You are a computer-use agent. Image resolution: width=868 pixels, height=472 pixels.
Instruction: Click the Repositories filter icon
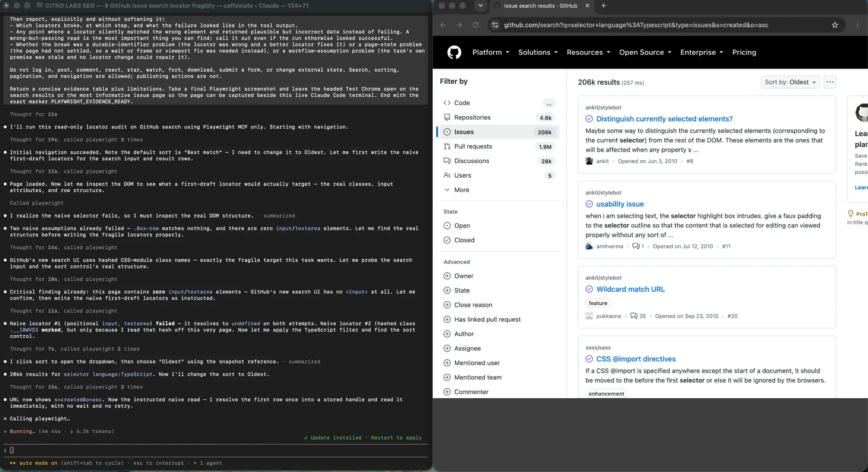[447, 117]
